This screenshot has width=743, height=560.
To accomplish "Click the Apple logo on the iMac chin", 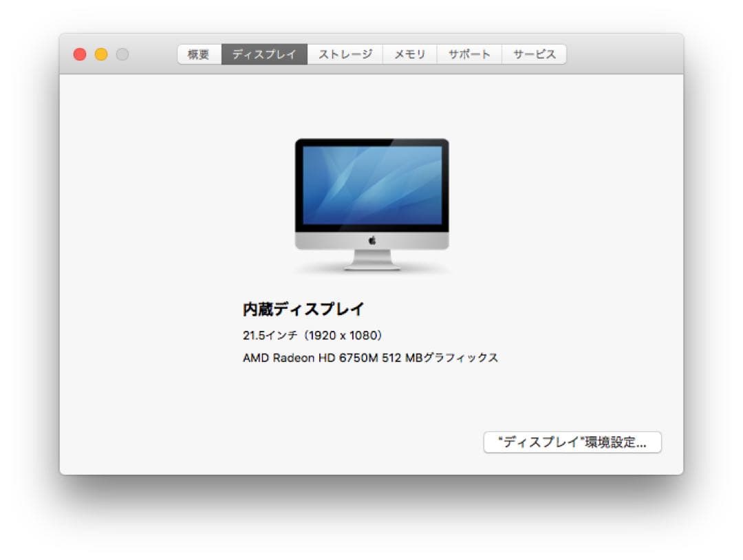I will point(371,240).
